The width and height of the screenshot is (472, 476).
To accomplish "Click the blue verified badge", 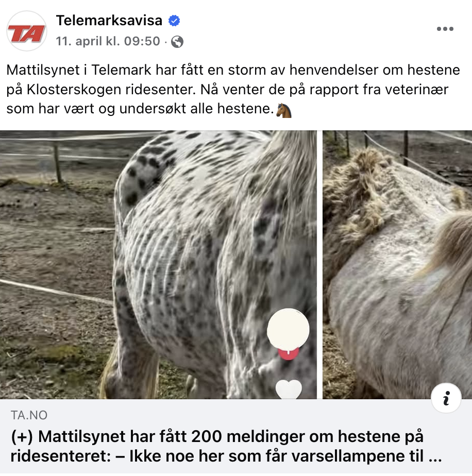I will (x=174, y=21).
